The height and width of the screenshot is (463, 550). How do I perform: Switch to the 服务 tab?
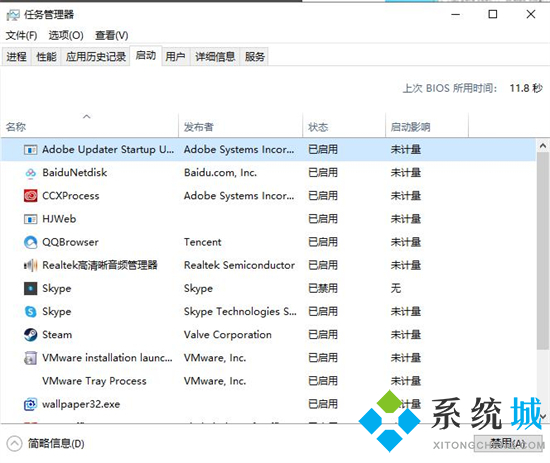point(255,57)
